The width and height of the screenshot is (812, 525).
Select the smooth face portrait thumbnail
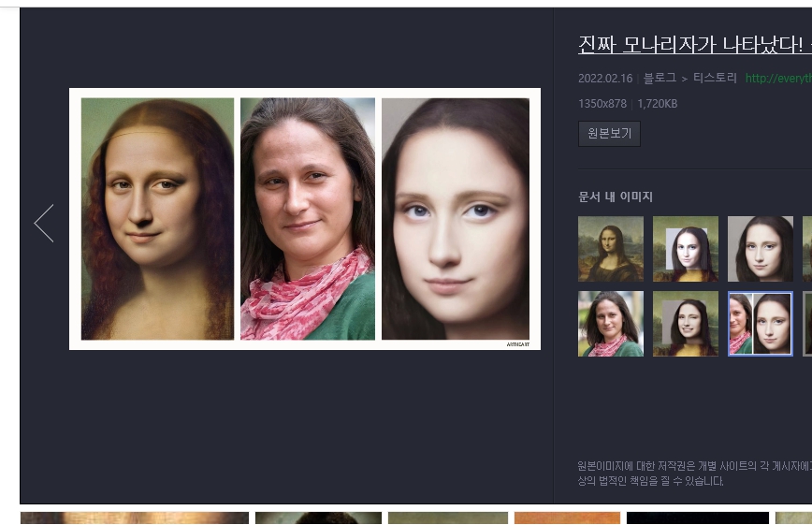click(760, 249)
